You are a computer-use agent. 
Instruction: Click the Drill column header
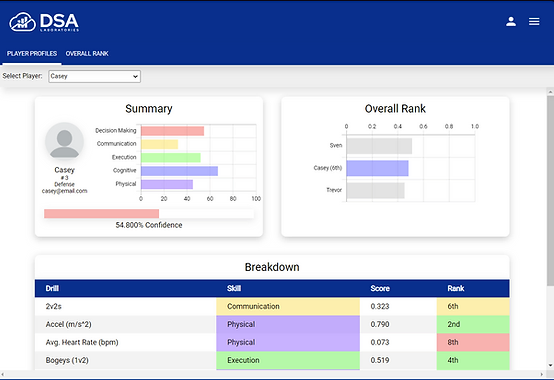click(52, 289)
